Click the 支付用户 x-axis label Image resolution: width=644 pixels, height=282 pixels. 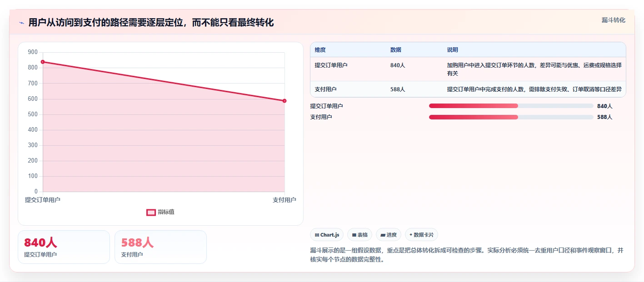[285, 200]
